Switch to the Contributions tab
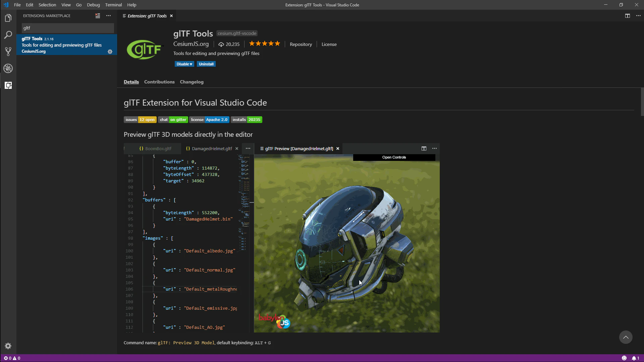This screenshot has width=644, height=362. coord(159,82)
